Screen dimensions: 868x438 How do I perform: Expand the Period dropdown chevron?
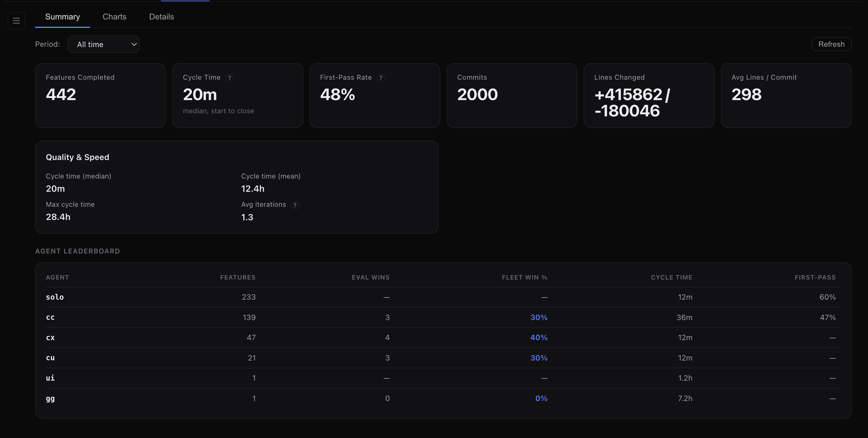[134, 45]
